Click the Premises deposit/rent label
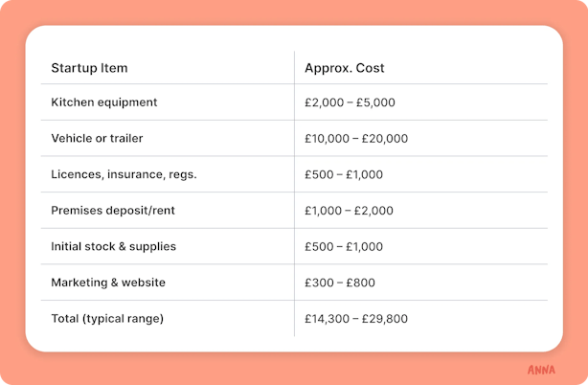Image resolution: width=588 pixels, height=385 pixels. (113, 211)
